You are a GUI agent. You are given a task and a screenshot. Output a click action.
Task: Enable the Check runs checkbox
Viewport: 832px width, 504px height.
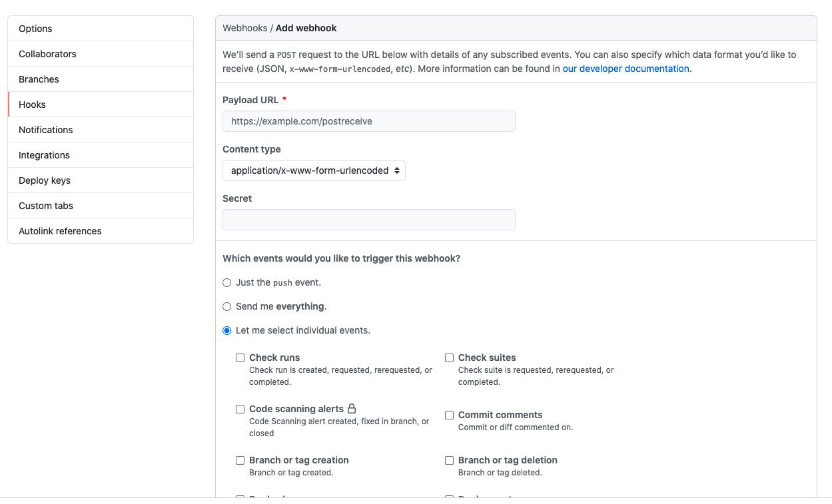pyautogui.click(x=240, y=358)
